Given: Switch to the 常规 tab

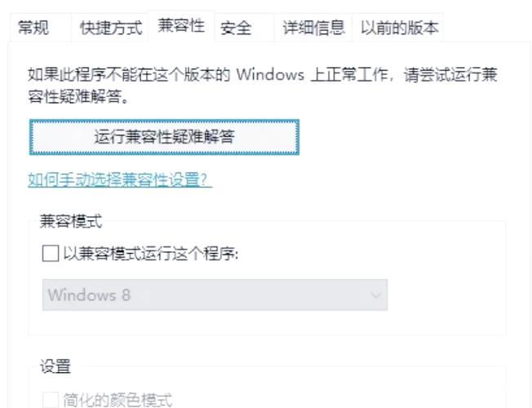Looking at the screenshot, I should point(33,28).
